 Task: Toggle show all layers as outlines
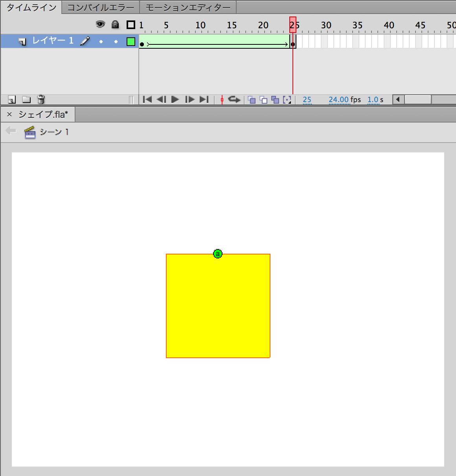point(131,25)
